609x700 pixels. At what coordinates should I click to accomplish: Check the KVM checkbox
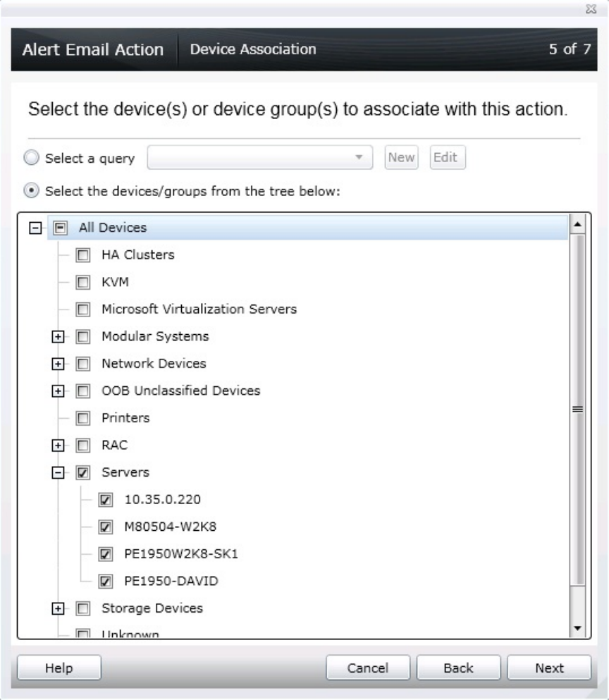pyautogui.click(x=82, y=282)
